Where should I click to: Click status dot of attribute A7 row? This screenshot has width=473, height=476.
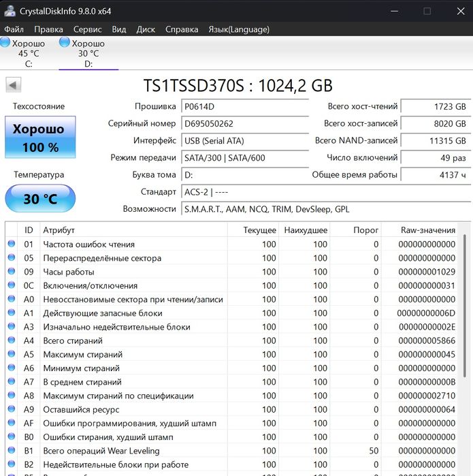[12, 381]
